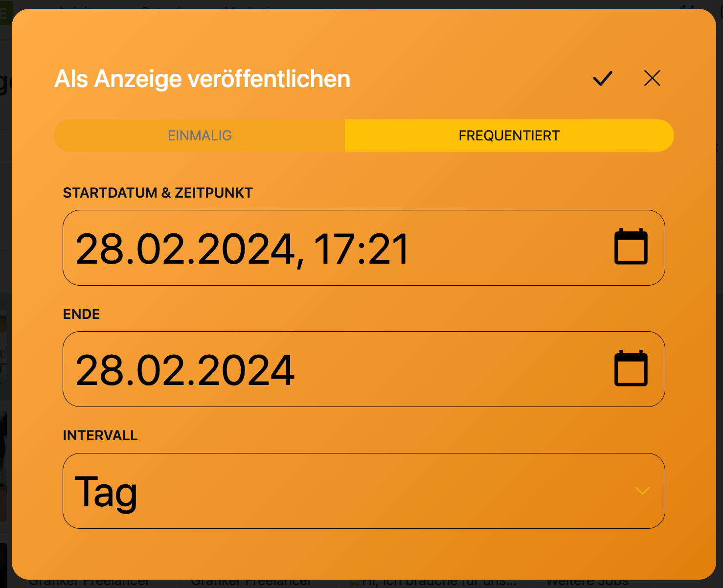Select the minutes 21 in start time

pos(388,249)
